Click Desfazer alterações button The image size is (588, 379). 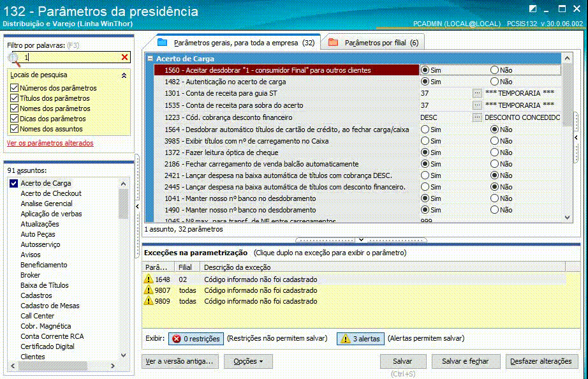541,361
